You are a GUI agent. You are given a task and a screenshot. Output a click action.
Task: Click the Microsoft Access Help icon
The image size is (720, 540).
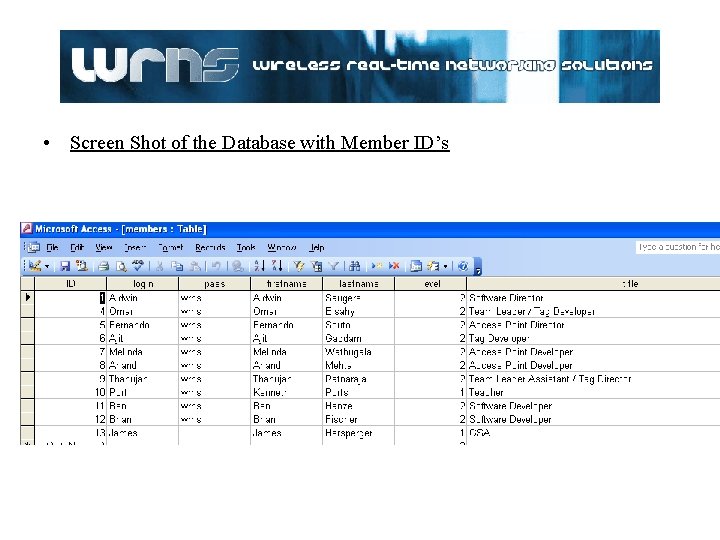(x=463, y=266)
